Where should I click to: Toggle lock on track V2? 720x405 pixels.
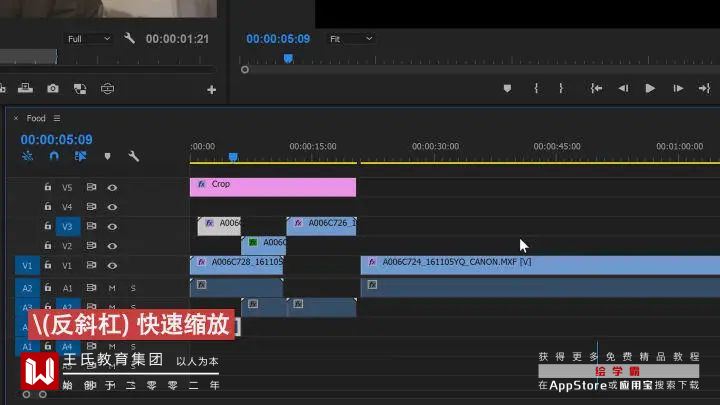(47, 245)
